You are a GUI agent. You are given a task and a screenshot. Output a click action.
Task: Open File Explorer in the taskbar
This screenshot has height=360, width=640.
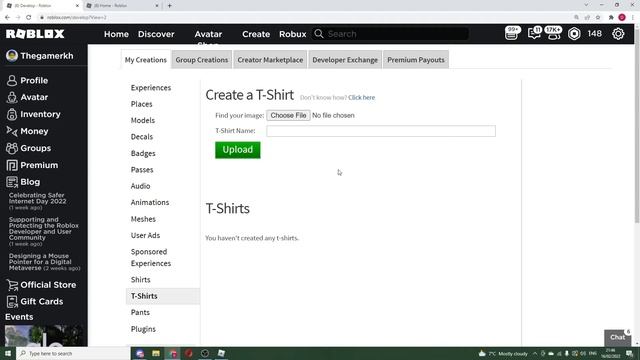(156, 353)
